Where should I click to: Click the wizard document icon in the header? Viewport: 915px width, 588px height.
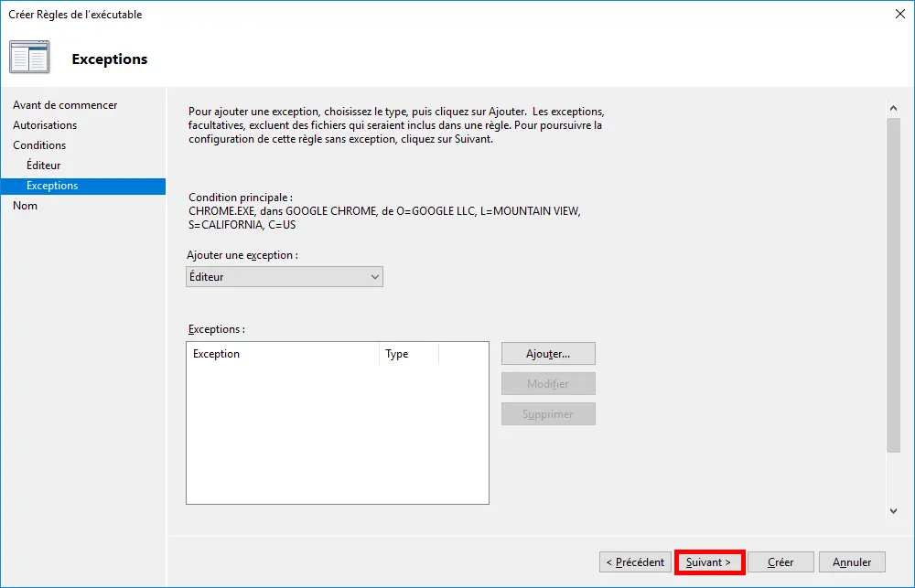pos(28,56)
